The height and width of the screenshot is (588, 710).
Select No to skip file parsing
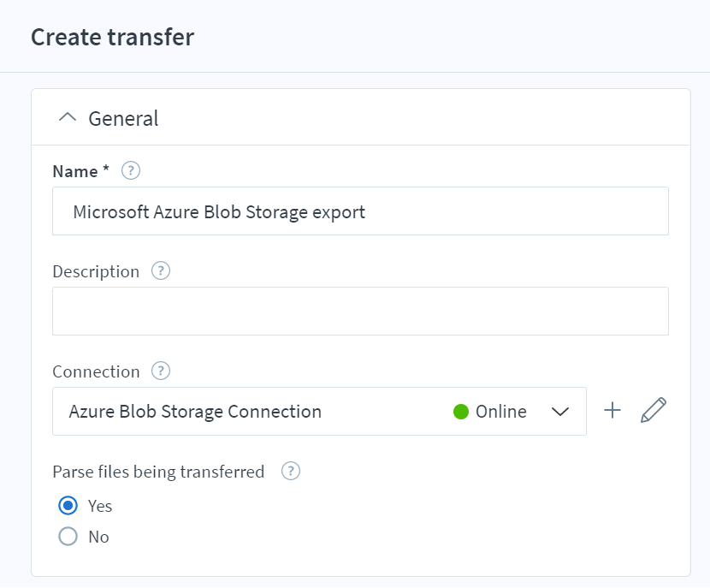(68, 537)
